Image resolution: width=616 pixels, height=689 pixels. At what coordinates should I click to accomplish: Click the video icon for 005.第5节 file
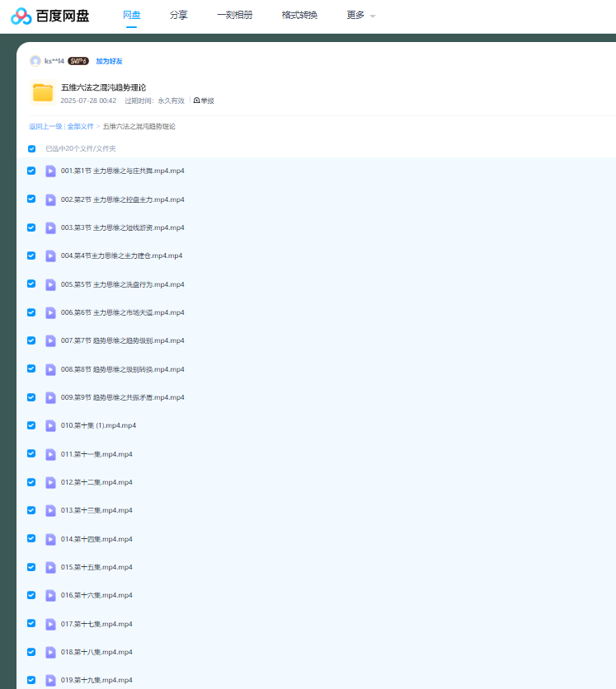click(x=50, y=284)
